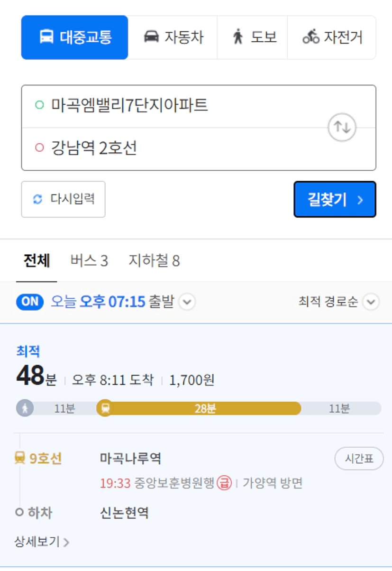Image resolution: width=392 pixels, height=571 pixels.
Task: Select the 대중교통 bus transit mode
Action: pos(74,37)
